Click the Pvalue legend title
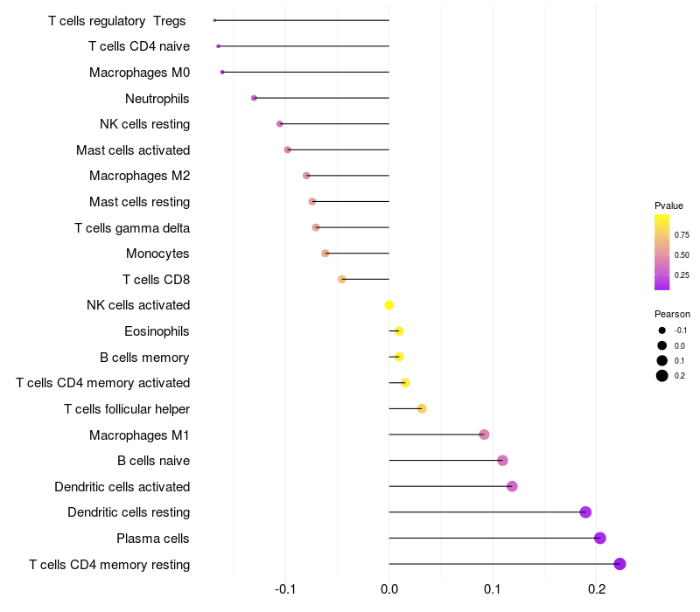This screenshot has width=700, height=612. tap(668, 205)
